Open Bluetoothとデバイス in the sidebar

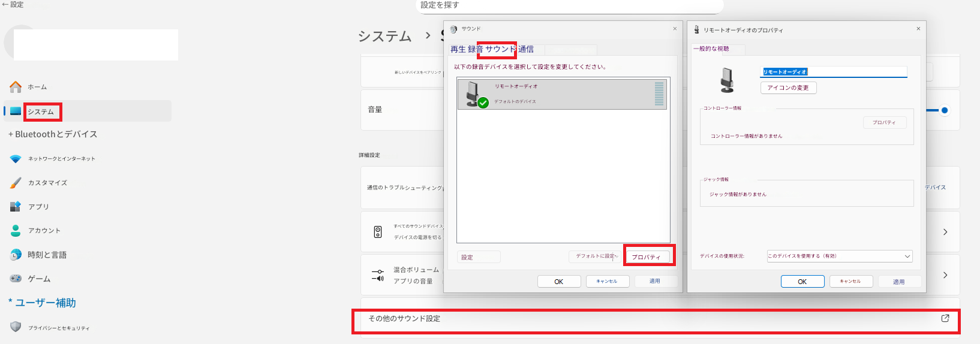53,134
